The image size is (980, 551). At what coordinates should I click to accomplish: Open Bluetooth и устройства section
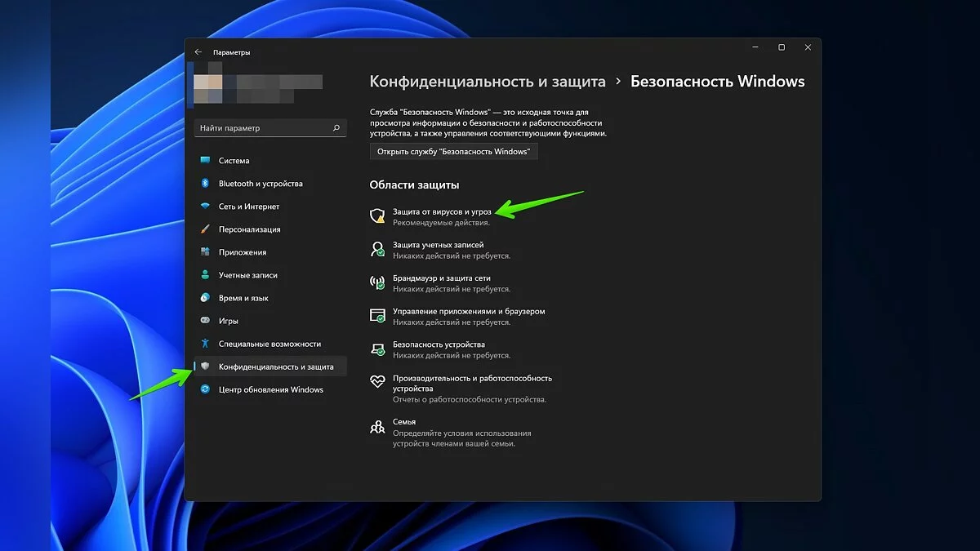(270, 184)
